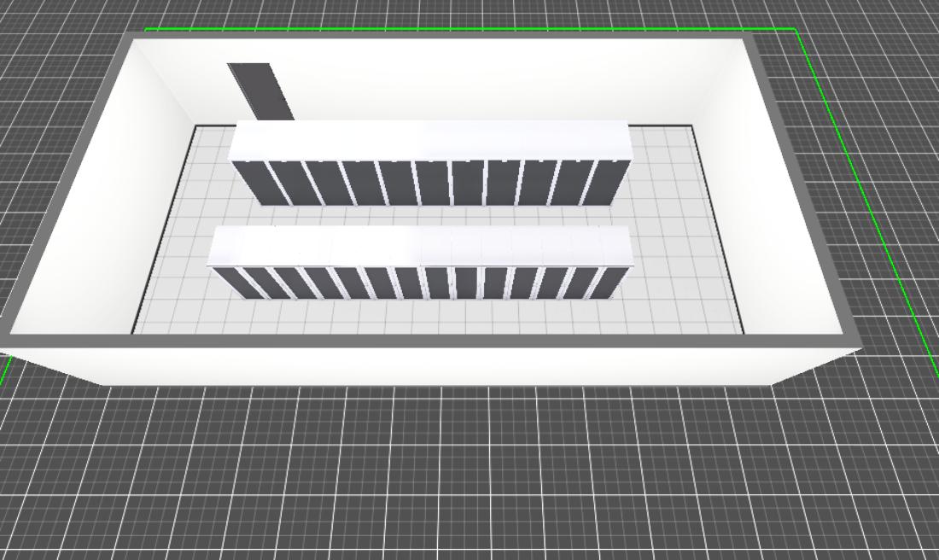This screenshot has height=560, width=939.
Task: Select the gray top edge of the back wall
Action: click(x=444, y=35)
